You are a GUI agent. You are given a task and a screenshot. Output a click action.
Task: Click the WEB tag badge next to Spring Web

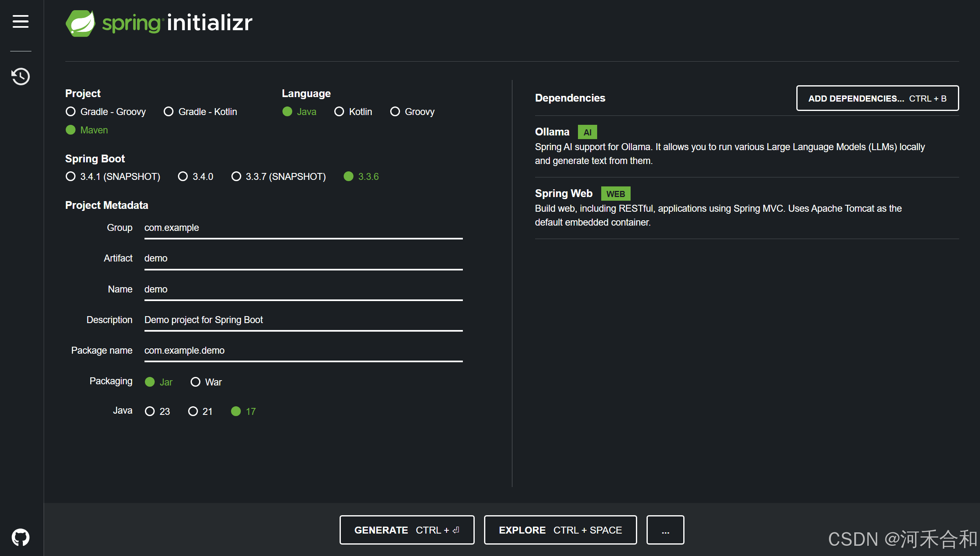click(615, 194)
